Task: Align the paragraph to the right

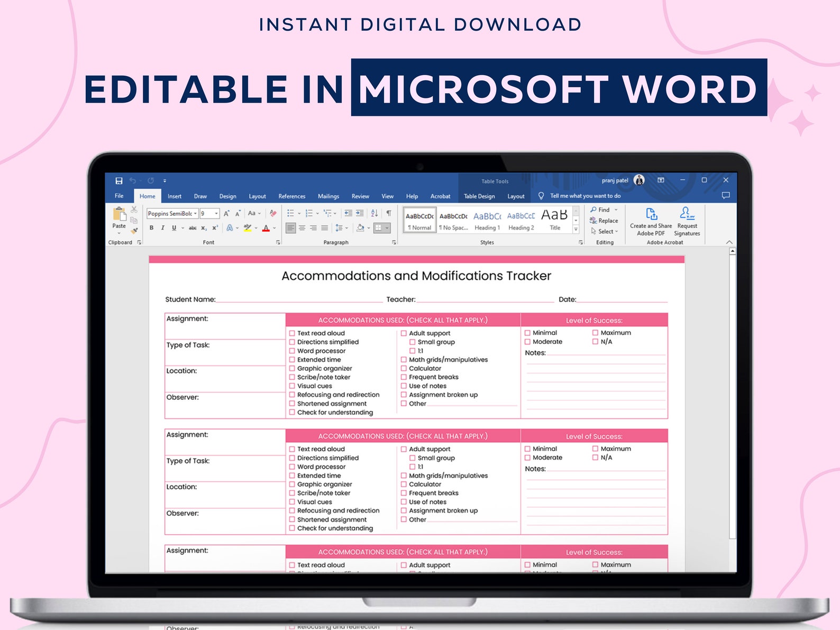Action: click(313, 228)
